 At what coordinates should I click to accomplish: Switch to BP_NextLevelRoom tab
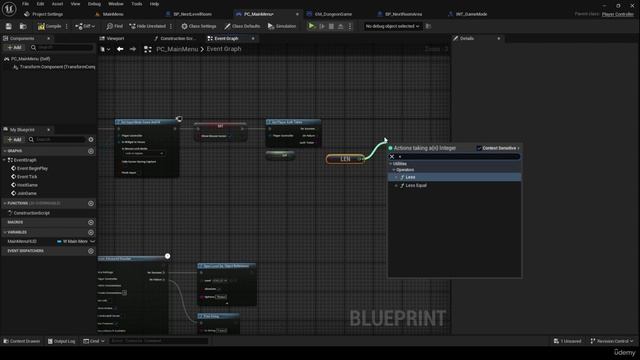click(x=189, y=14)
